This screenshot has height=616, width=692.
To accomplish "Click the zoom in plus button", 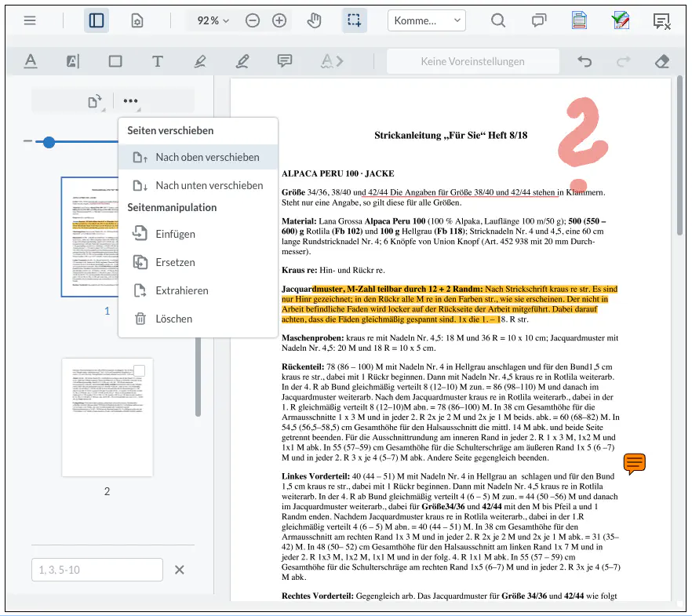I will click(279, 20).
